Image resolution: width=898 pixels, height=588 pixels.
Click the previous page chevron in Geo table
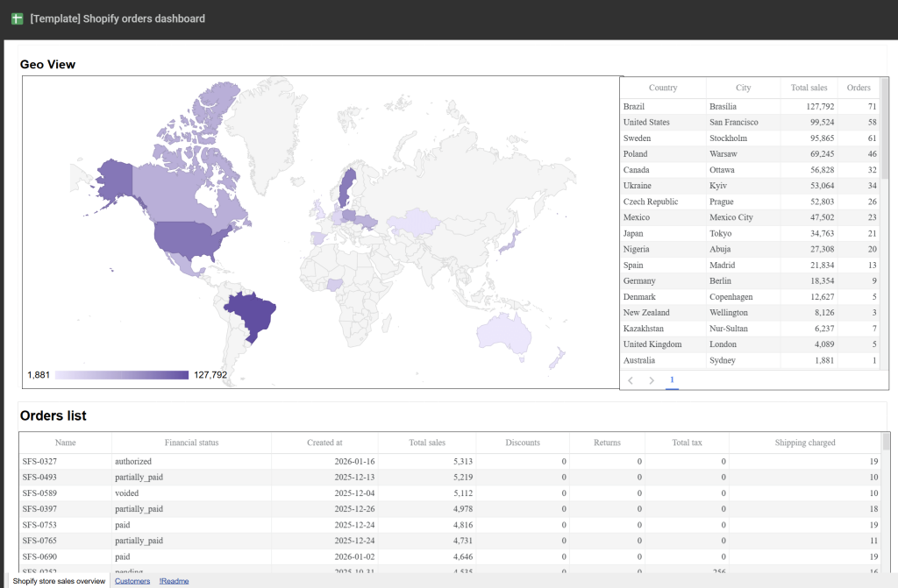tap(631, 379)
